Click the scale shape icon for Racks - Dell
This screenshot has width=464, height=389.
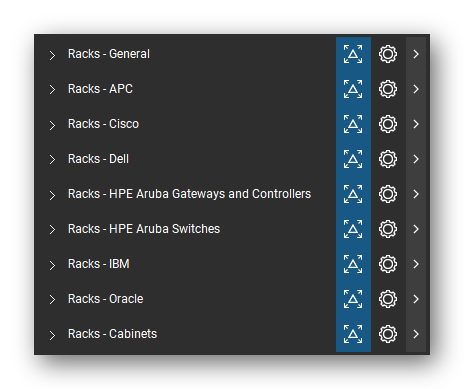coord(353,159)
